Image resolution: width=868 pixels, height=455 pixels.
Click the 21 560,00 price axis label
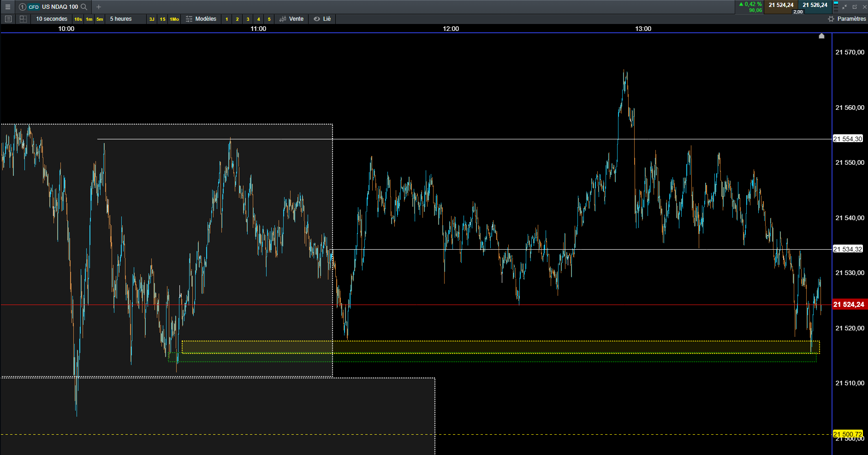pos(850,108)
